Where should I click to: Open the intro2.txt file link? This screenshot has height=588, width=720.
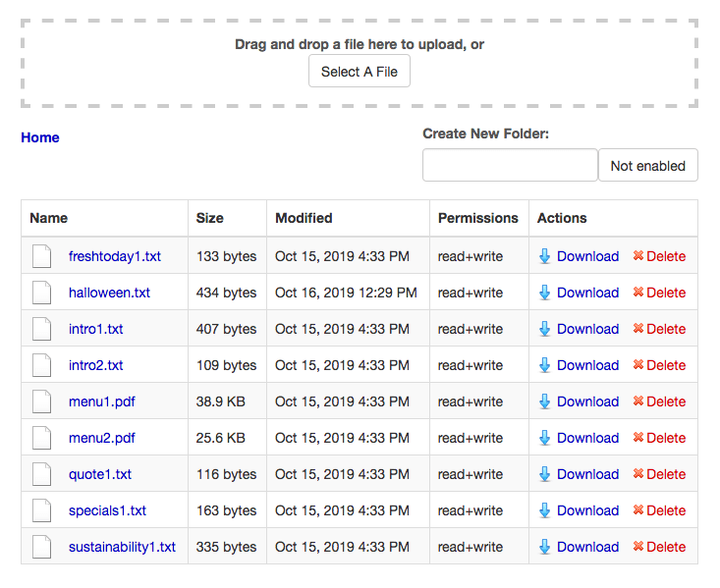point(96,365)
